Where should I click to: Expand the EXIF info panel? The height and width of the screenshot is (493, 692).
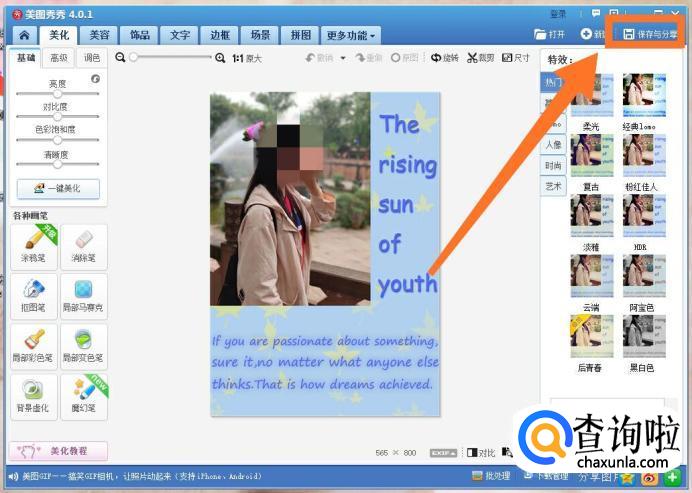(x=443, y=453)
